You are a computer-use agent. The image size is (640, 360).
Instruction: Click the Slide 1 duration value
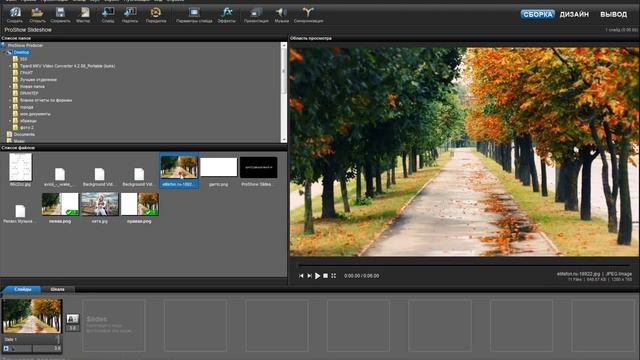point(57,348)
